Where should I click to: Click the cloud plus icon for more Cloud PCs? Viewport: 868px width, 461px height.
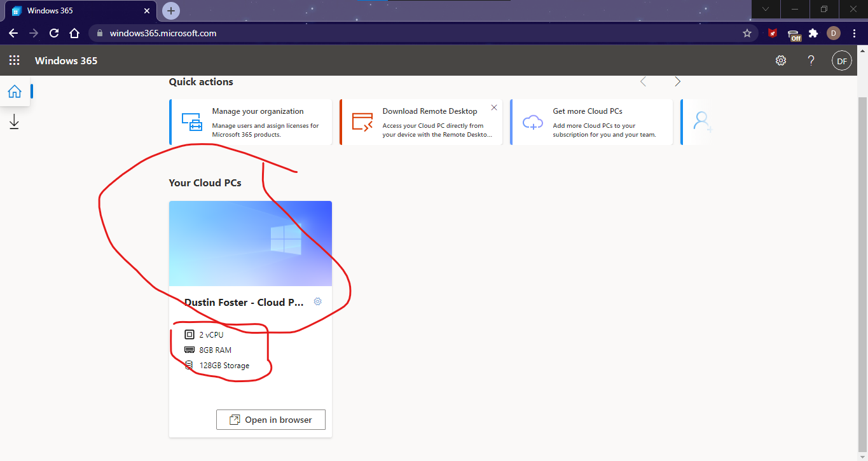click(532, 121)
